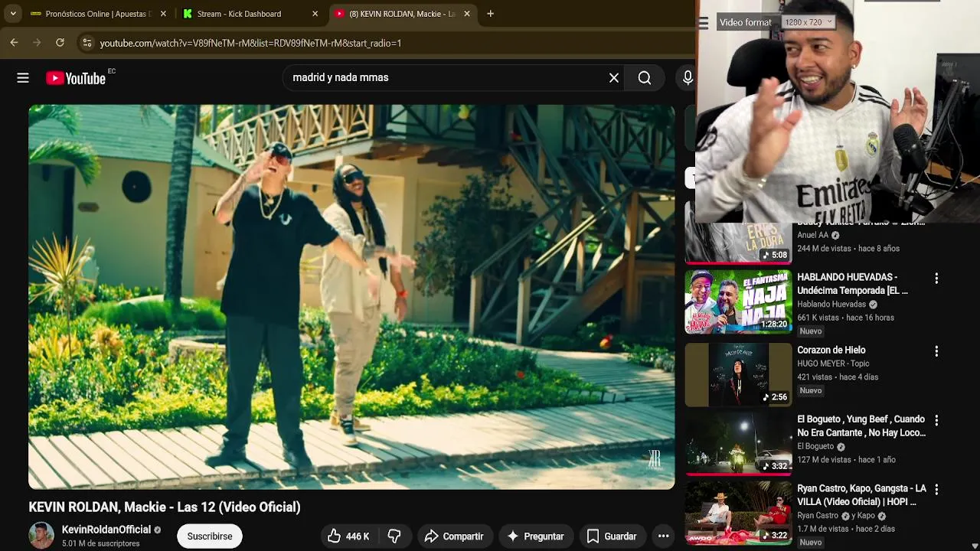Select the KEVIN ROLDAN YouTube tab
The image size is (980, 551).
pyautogui.click(x=403, y=14)
